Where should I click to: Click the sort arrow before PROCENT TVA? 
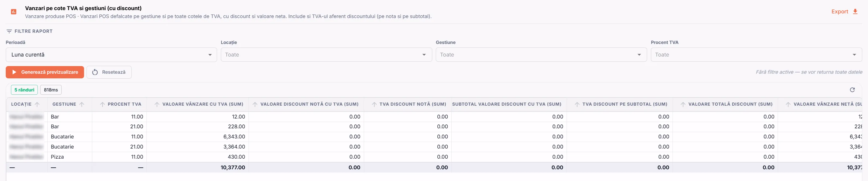(x=102, y=105)
